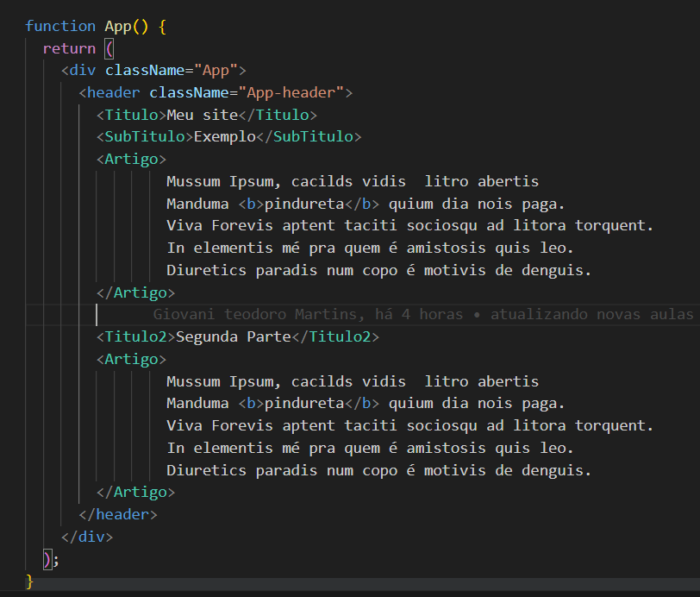Click the second closing Artigo tag
700x597 pixels.
click(x=135, y=493)
